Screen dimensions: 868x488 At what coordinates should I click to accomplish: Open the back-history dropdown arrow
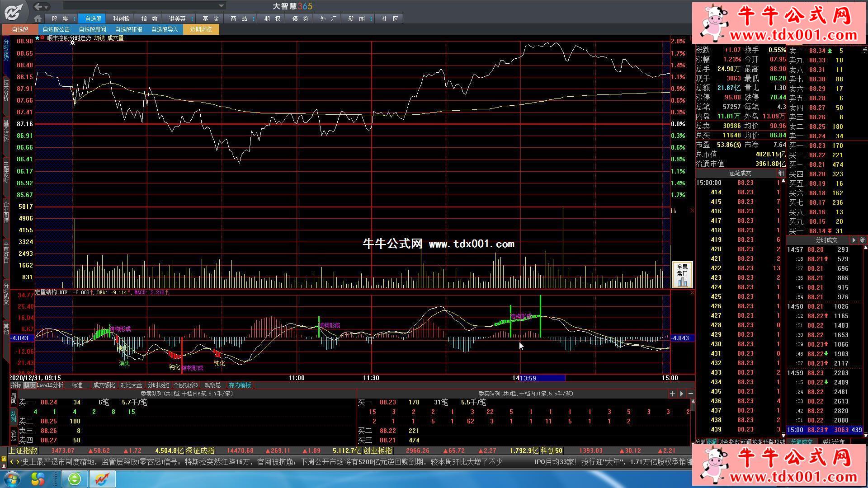coord(47,7)
